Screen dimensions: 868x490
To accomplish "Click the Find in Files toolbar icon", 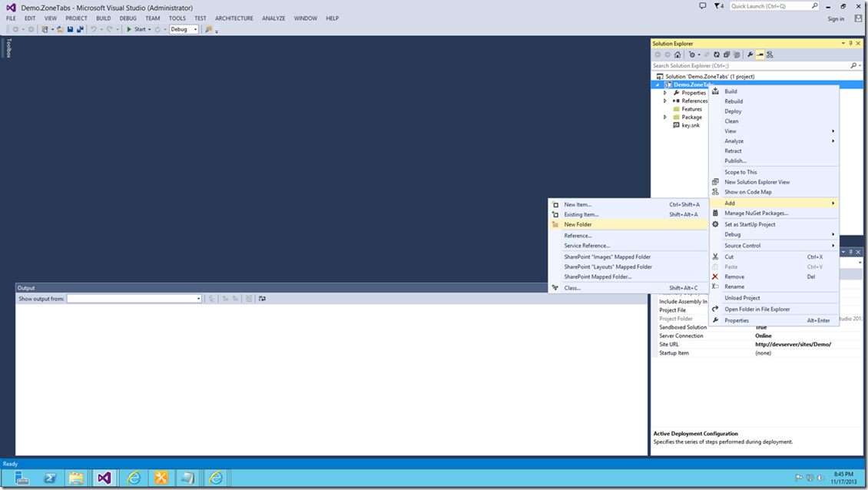I will pos(209,29).
